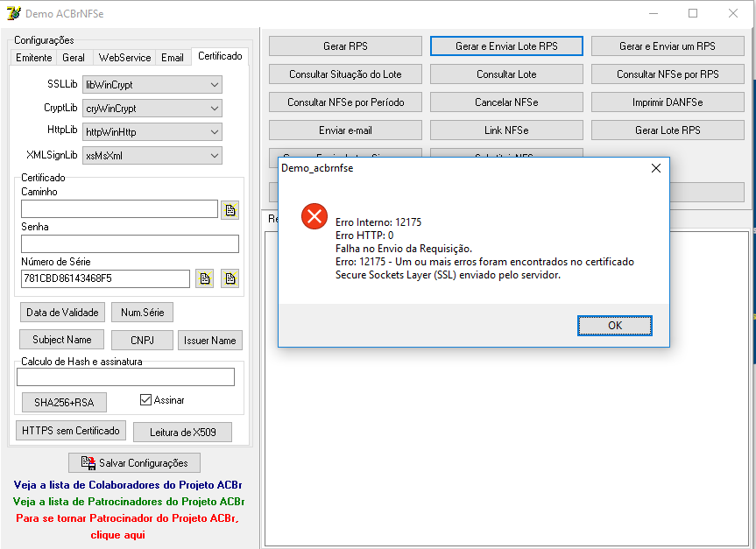756x549 pixels.
Task: Click the icon button immediately right of the Número de Série field
Action: [x=205, y=278]
